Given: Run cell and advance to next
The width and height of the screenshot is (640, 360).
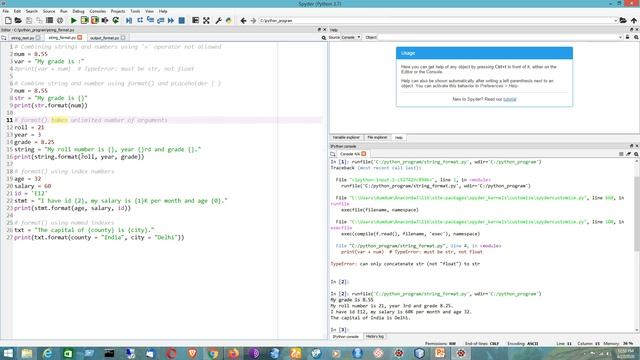Looking at the screenshot, I should point(95,20).
